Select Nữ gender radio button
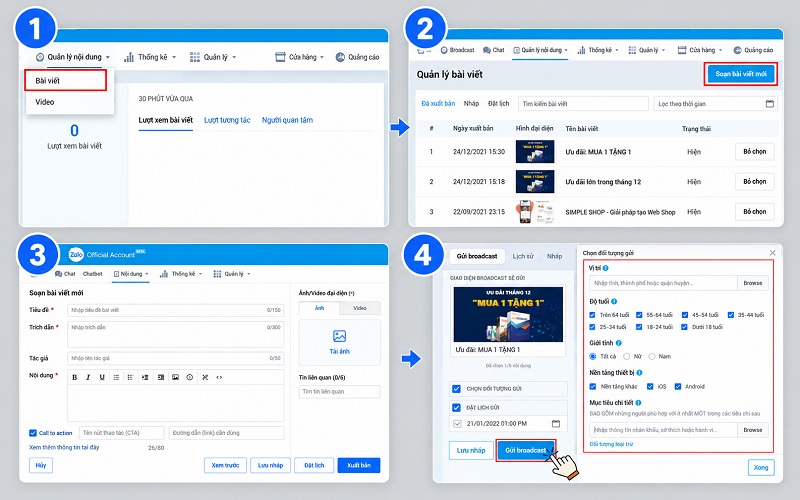800x500 pixels. (627, 356)
